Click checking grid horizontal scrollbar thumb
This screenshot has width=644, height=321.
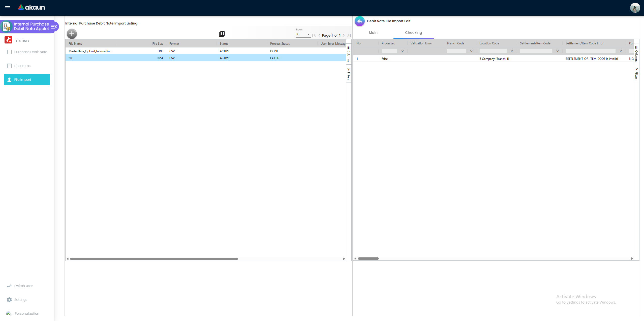(368, 258)
